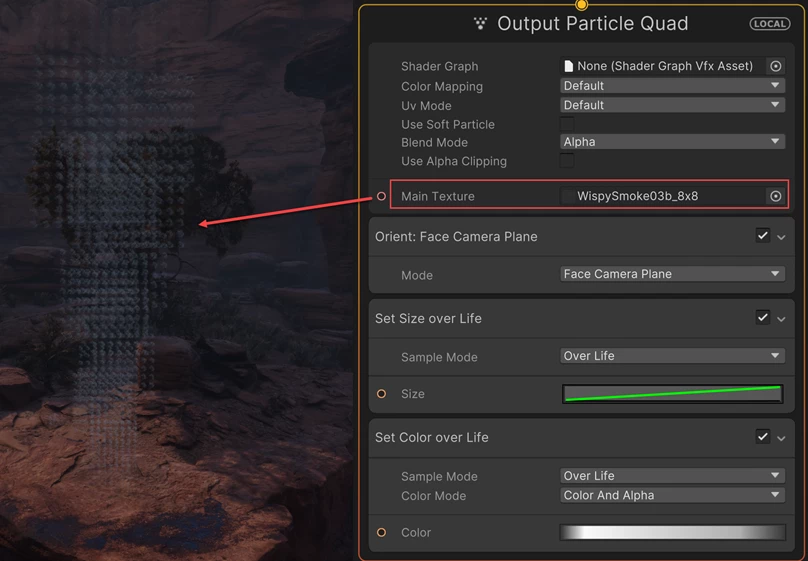Click the Blend Mode label
The height and width of the screenshot is (561, 808).
434,142
